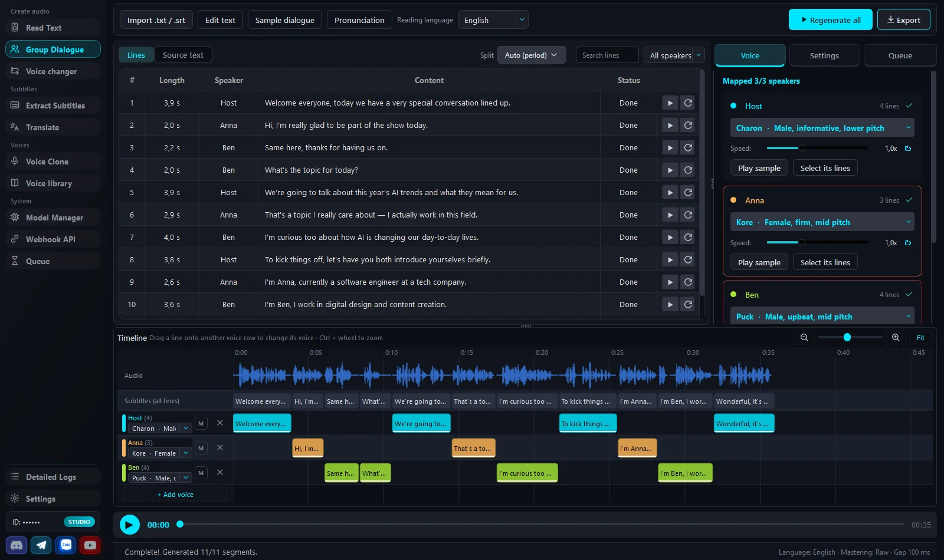944x560 pixels.
Task: Open Extract Subtitles in sidebar
Action: (x=53, y=106)
